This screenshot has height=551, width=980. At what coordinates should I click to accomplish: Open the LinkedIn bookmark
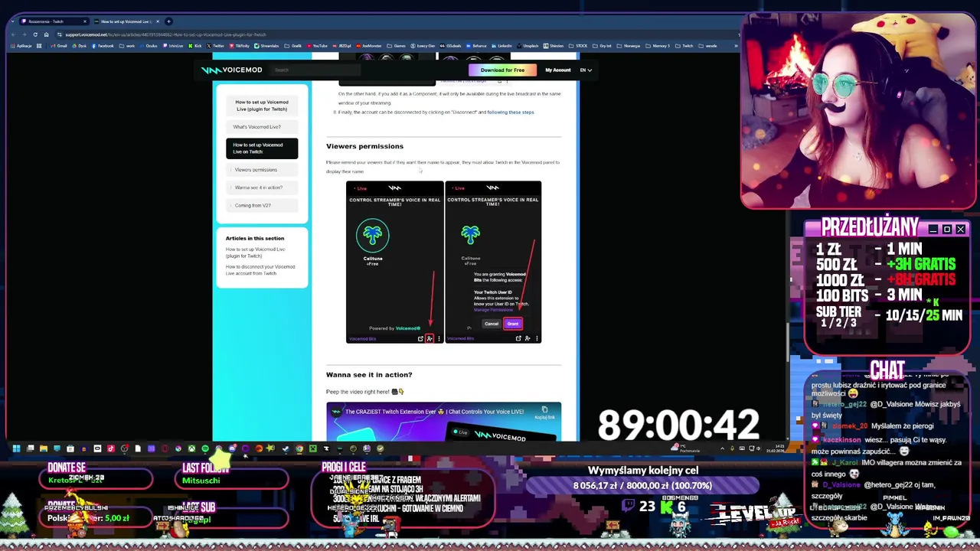tap(501, 46)
